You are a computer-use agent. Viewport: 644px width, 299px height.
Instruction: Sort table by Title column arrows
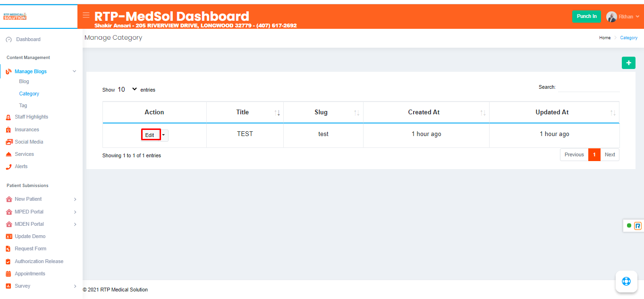277,113
